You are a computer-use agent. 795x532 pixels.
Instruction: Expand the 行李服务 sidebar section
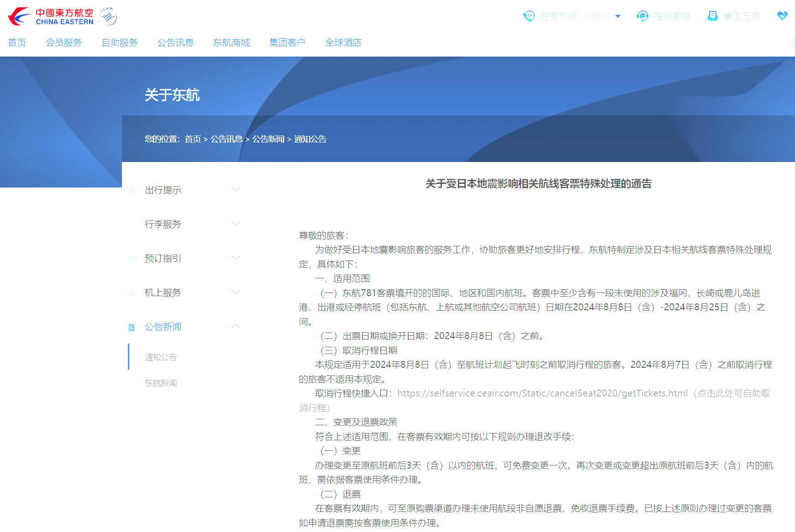236,223
